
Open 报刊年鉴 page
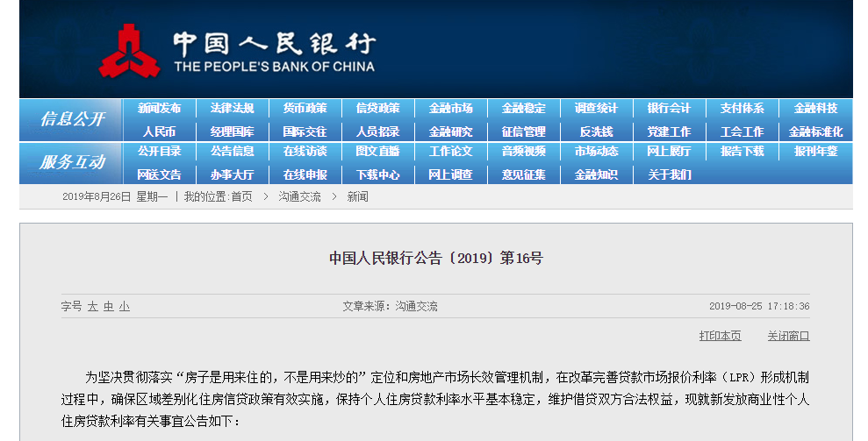815,151
